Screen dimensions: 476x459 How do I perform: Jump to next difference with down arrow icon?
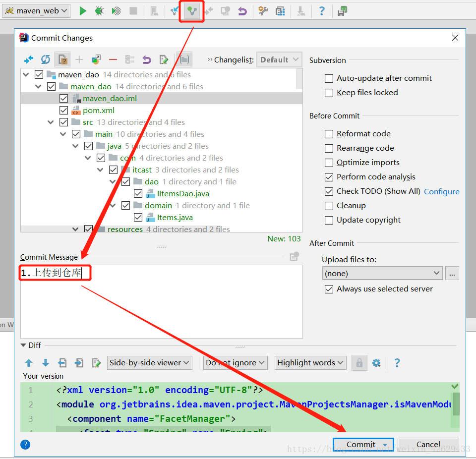45,363
